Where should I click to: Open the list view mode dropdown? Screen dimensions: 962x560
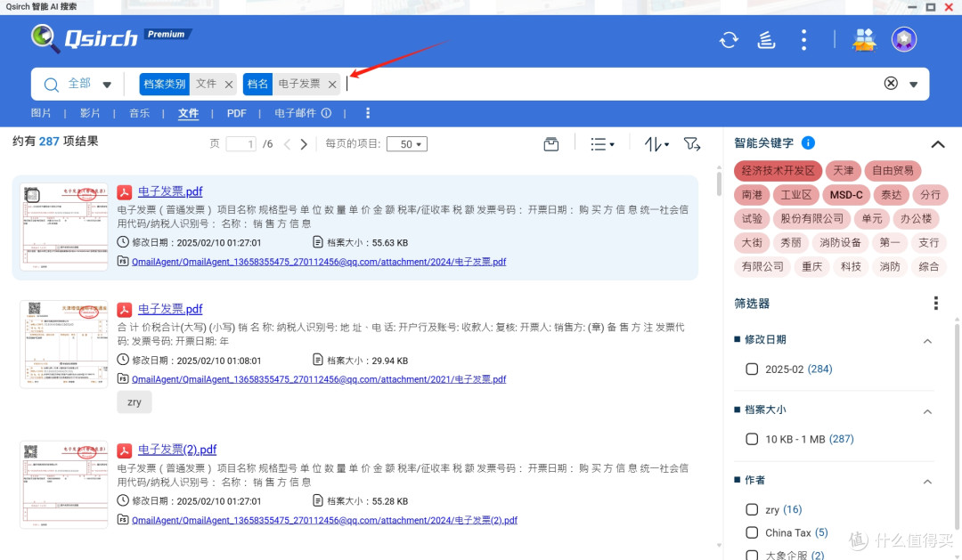click(602, 144)
